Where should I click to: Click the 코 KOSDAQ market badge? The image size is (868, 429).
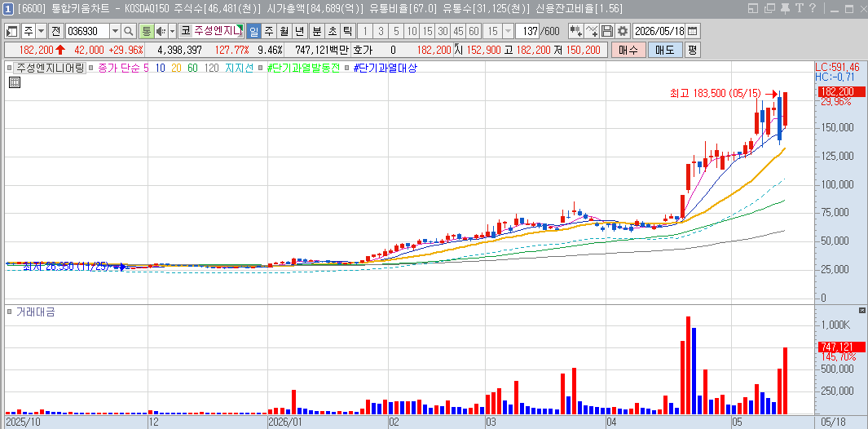point(185,30)
